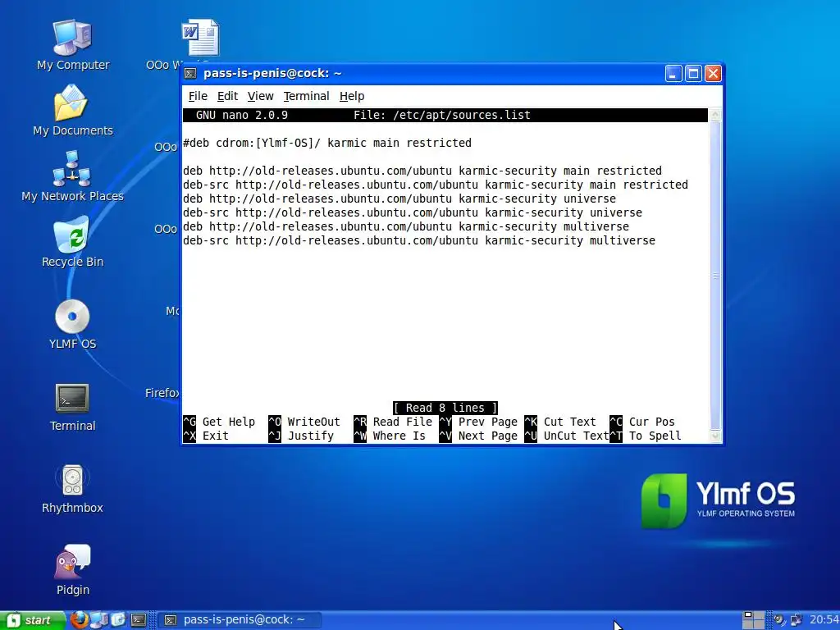
Task: Click the terminal window title text
Action: pyautogui.click(x=272, y=73)
